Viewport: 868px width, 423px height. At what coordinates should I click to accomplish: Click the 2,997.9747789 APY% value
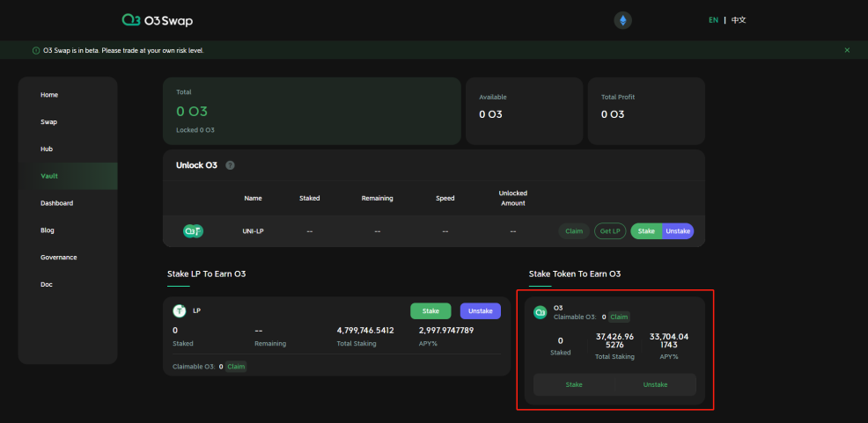(446, 331)
